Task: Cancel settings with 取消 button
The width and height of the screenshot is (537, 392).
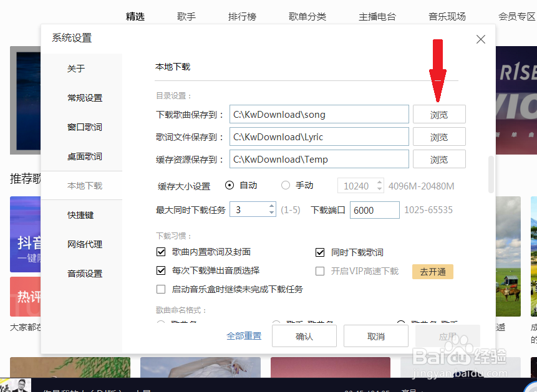Action: click(376, 336)
